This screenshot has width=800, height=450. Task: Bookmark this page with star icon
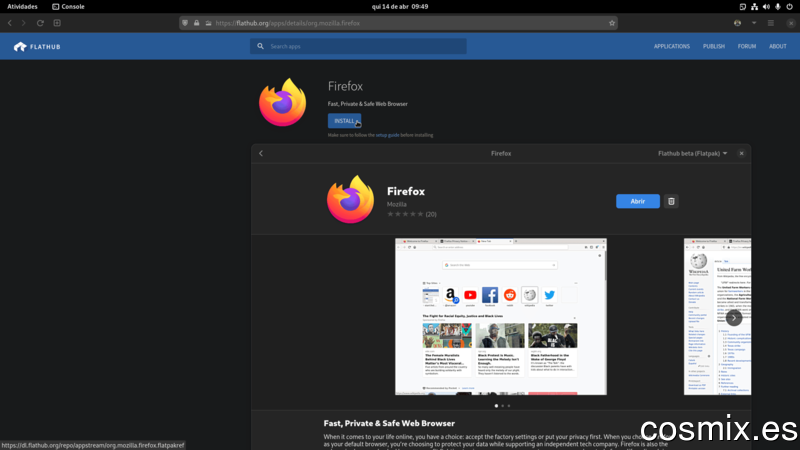tap(612, 23)
